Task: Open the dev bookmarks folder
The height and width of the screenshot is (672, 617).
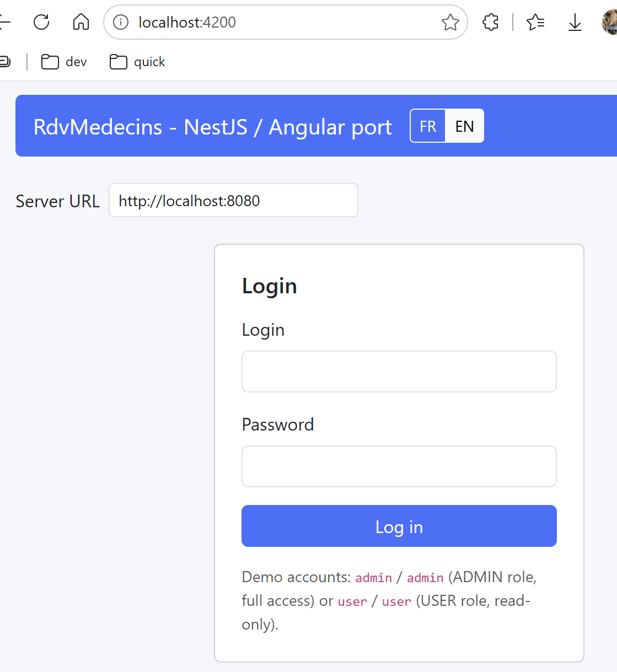Action: pyautogui.click(x=64, y=62)
